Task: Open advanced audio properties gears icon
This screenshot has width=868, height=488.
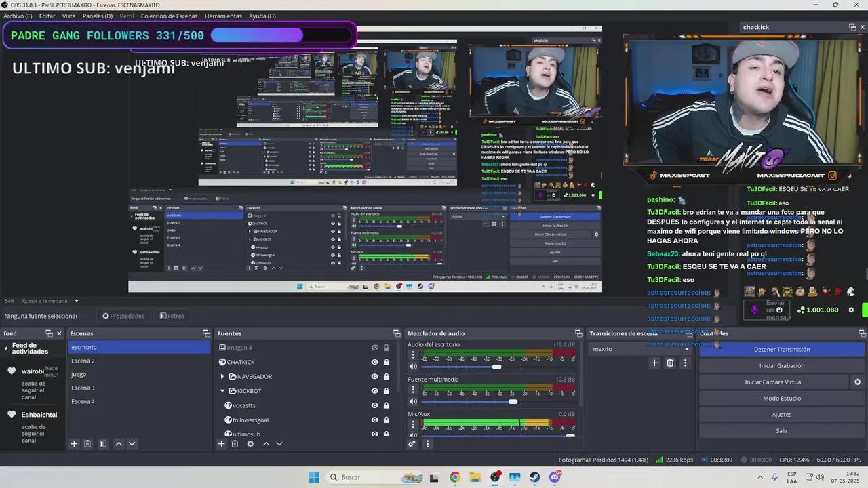Action: [x=412, y=444]
